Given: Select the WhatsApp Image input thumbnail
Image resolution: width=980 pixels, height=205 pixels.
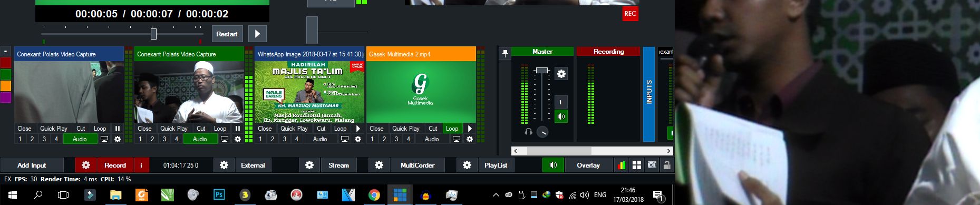Looking at the screenshot, I should tap(309, 92).
